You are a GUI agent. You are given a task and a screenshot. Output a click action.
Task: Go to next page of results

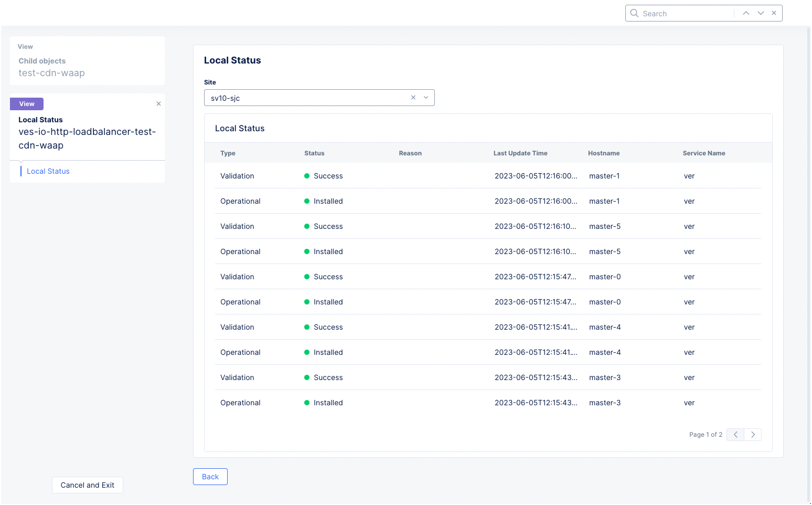[753, 435]
